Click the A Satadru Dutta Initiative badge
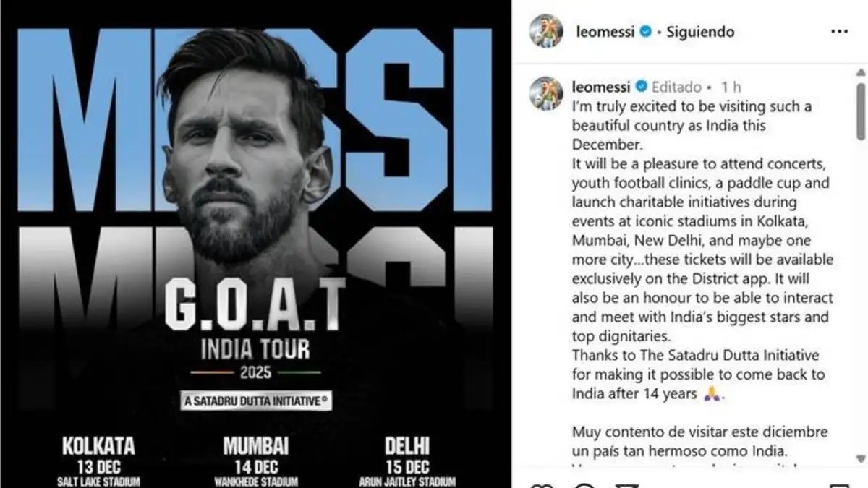This screenshot has width=868, height=488. pos(256,401)
